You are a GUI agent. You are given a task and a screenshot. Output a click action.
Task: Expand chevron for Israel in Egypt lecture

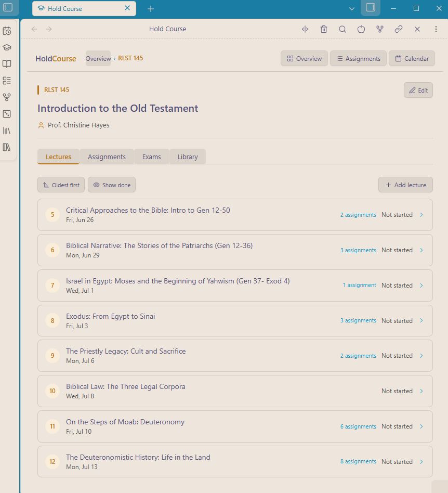coord(421,286)
